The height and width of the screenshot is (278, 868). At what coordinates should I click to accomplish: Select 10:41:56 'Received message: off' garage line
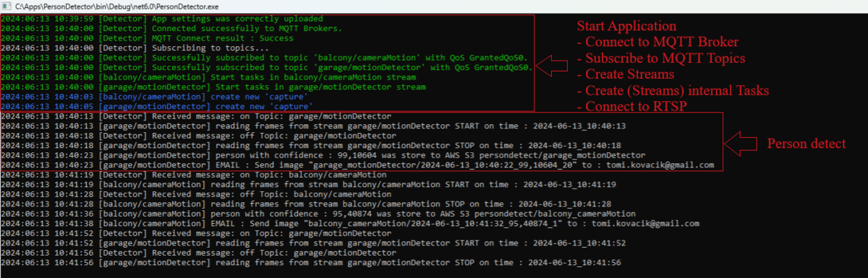pyautogui.click(x=199, y=253)
